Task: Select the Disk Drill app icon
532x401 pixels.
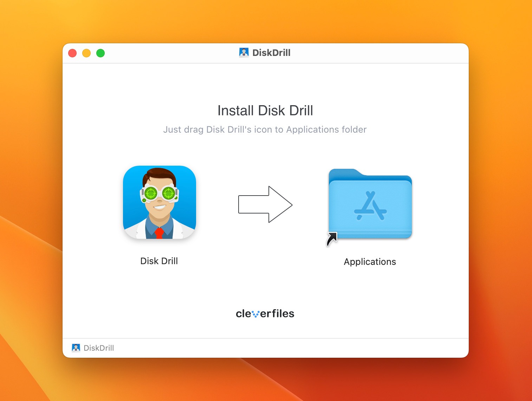Action: click(160, 202)
